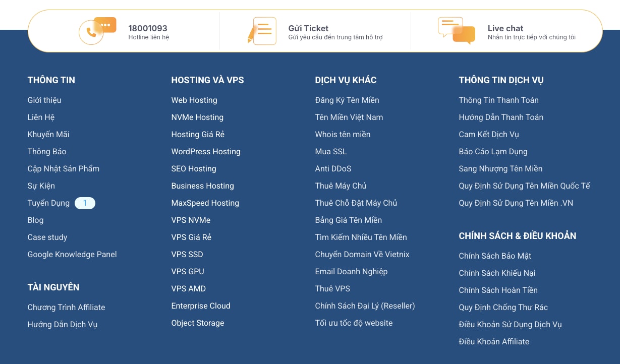The height and width of the screenshot is (364, 620).
Task: Select WordPress Hosting service
Action: tap(206, 151)
